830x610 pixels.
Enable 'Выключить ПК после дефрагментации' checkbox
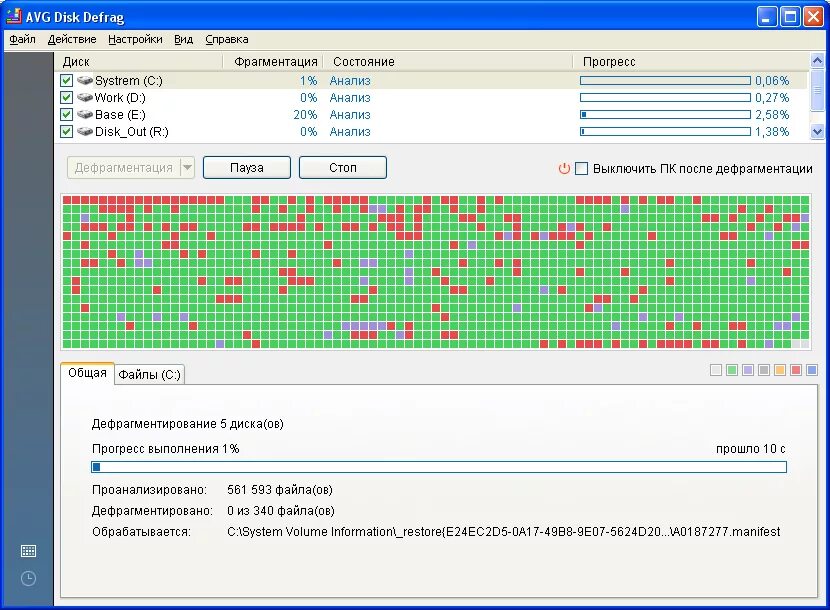tap(581, 168)
